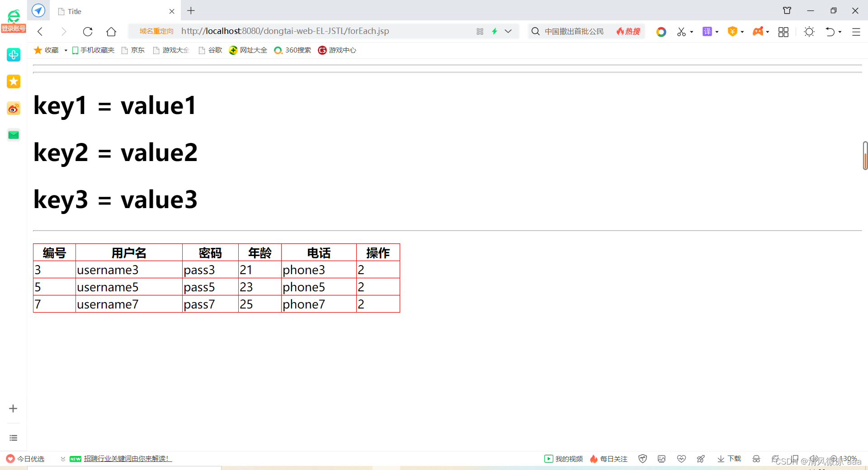The image size is (868, 470).
Task: Click the picture image status icon
Action: click(661, 459)
